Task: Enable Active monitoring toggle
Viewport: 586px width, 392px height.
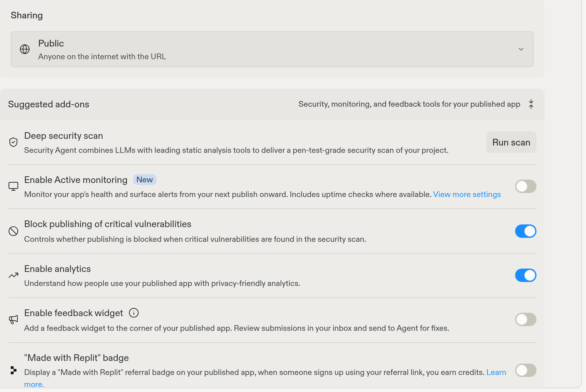Action: [x=526, y=186]
